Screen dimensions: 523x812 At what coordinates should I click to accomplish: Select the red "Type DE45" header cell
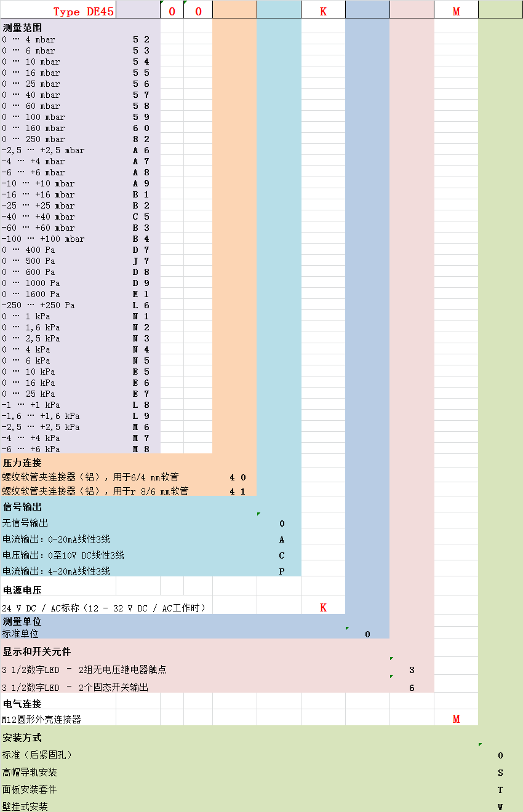[83, 12]
